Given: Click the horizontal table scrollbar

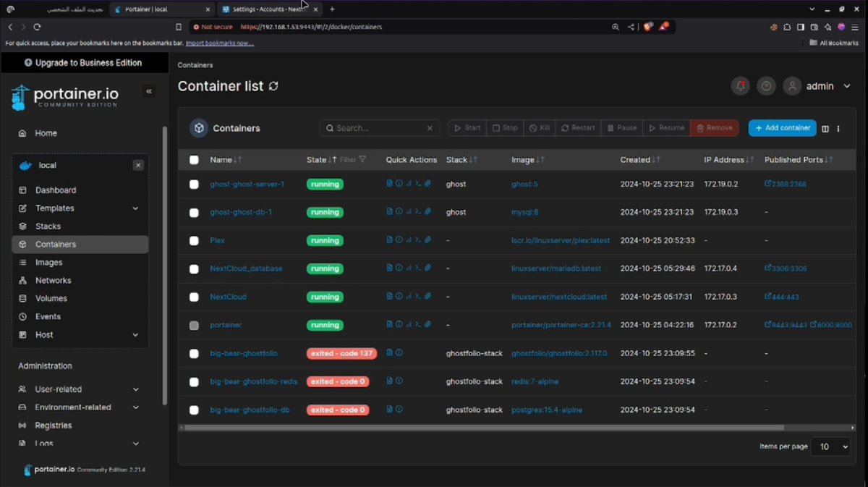Looking at the screenshot, I should [x=485, y=428].
